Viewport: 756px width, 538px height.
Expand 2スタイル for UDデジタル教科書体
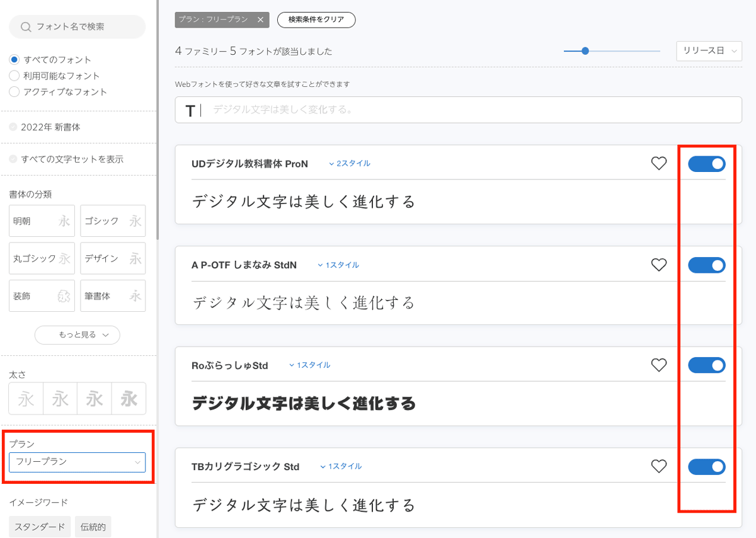click(x=350, y=164)
